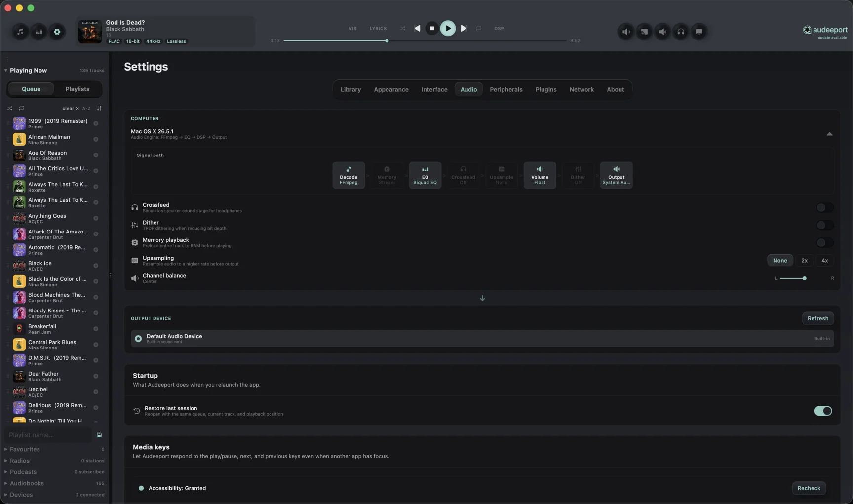
Task: Open the Plugins settings tab
Action: (546, 90)
